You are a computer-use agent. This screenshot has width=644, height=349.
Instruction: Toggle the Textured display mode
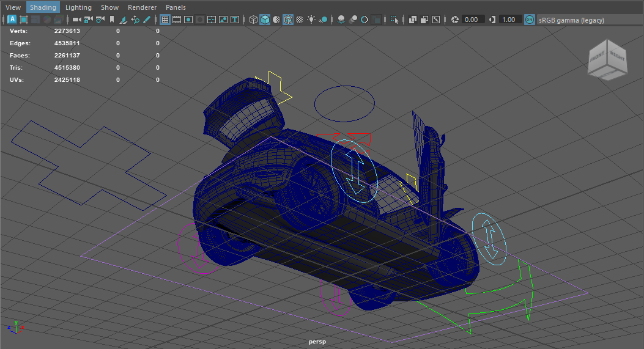pyautogui.click(x=300, y=20)
